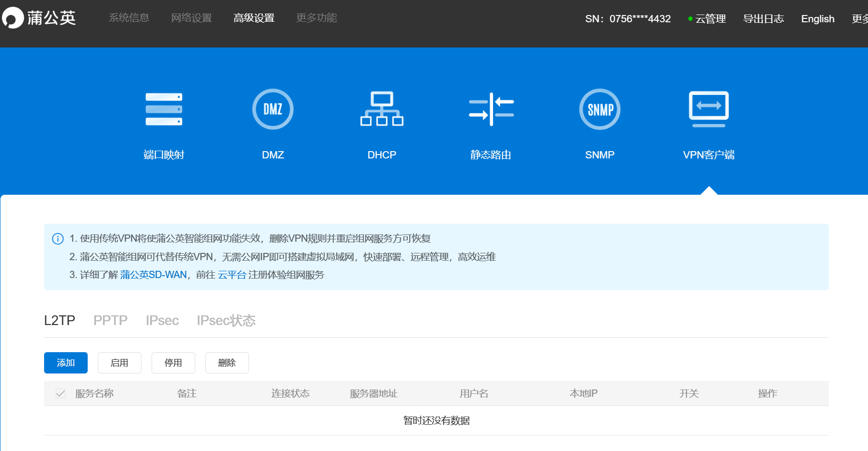Open the 网络设置 menu
The height and width of the screenshot is (451, 868).
coord(191,18)
